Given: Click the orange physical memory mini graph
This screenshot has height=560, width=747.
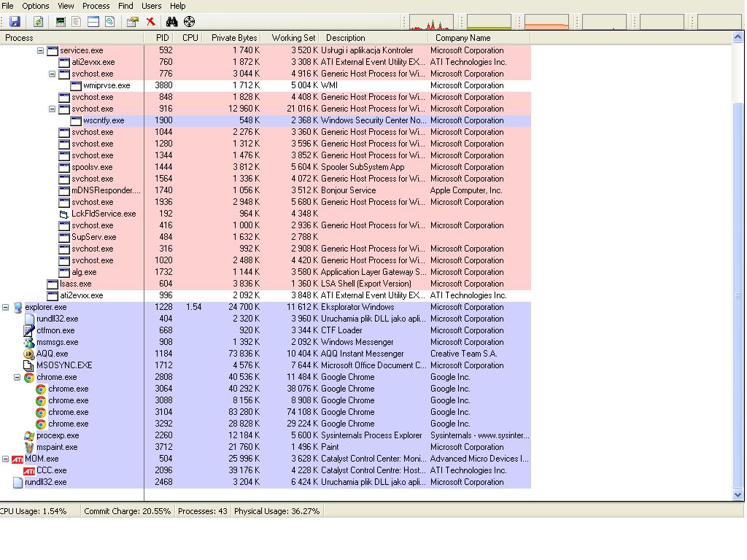Looking at the screenshot, I should (x=546, y=22).
